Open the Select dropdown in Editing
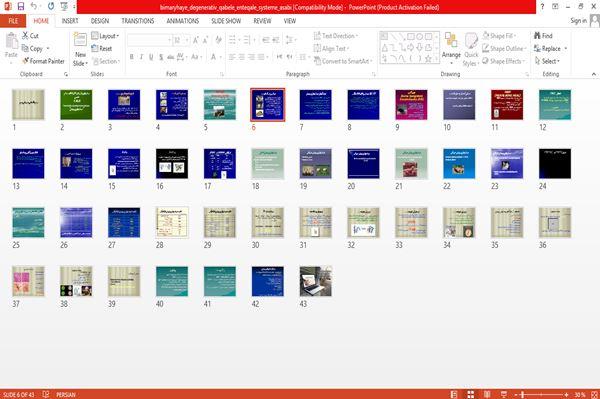Screen dimensions: 600x399 547,61
